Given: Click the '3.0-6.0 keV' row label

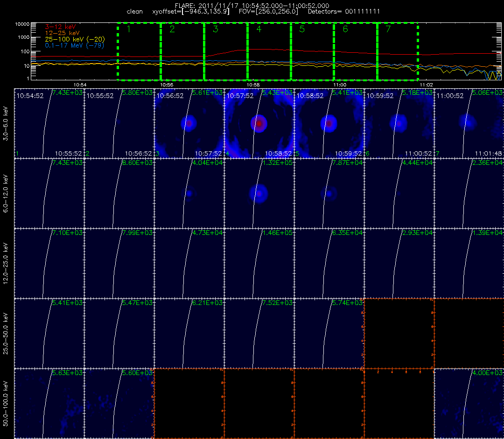Looking at the screenshot, I should pyautogui.click(x=6, y=123).
